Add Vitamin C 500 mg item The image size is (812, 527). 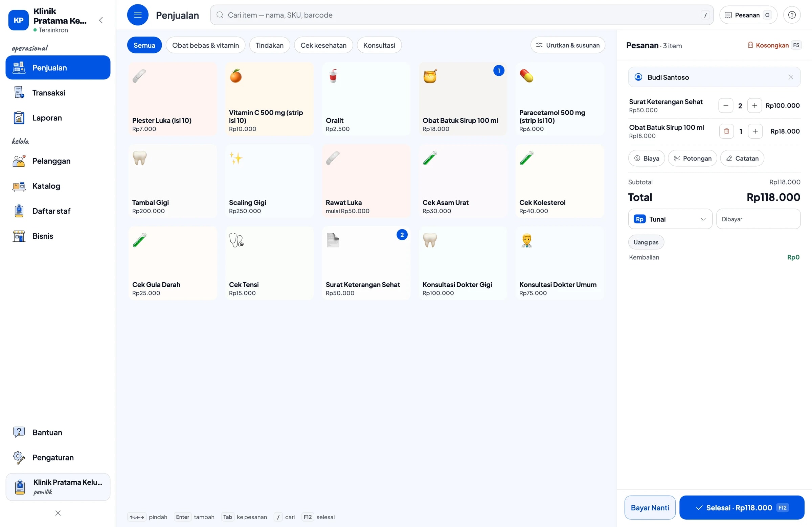pyautogui.click(x=269, y=99)
